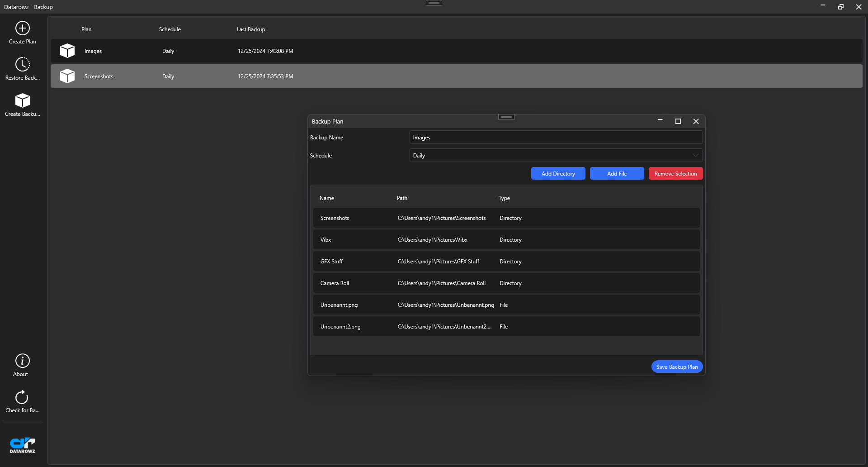Click the Backup Name field containing Images
The image size is (868, 467).
tap(556, 137)
